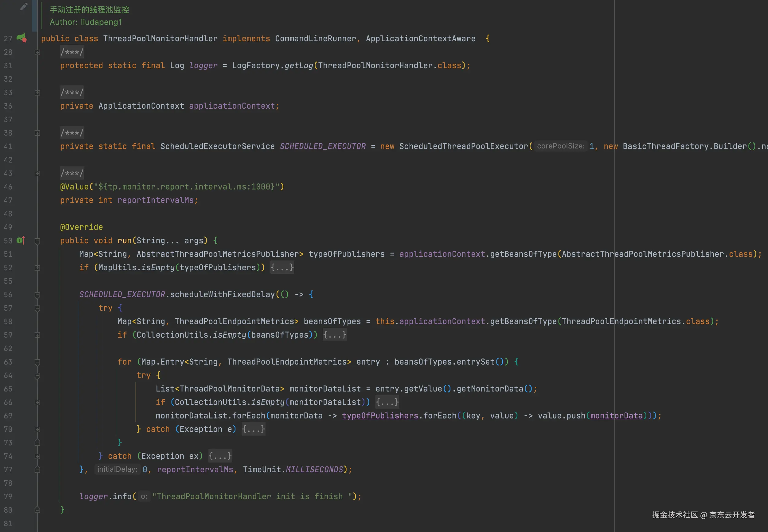Collapse the for loop at line 63

click(37, 362)
